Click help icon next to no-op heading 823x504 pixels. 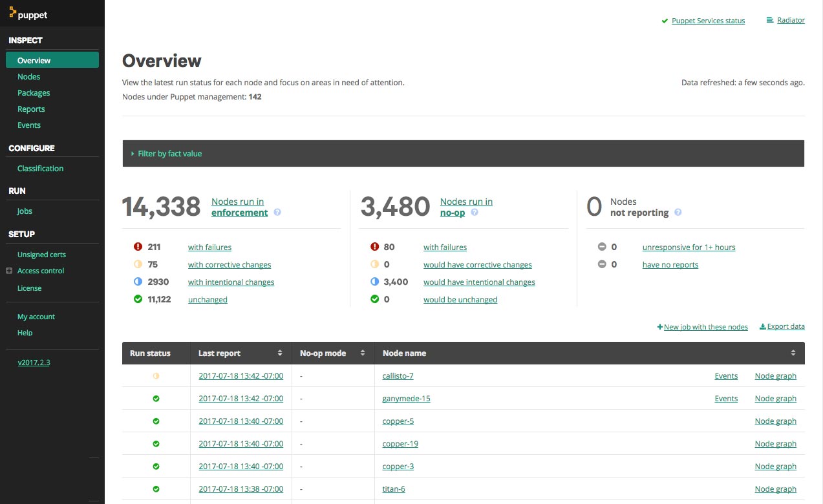click(x=475, y=213)
